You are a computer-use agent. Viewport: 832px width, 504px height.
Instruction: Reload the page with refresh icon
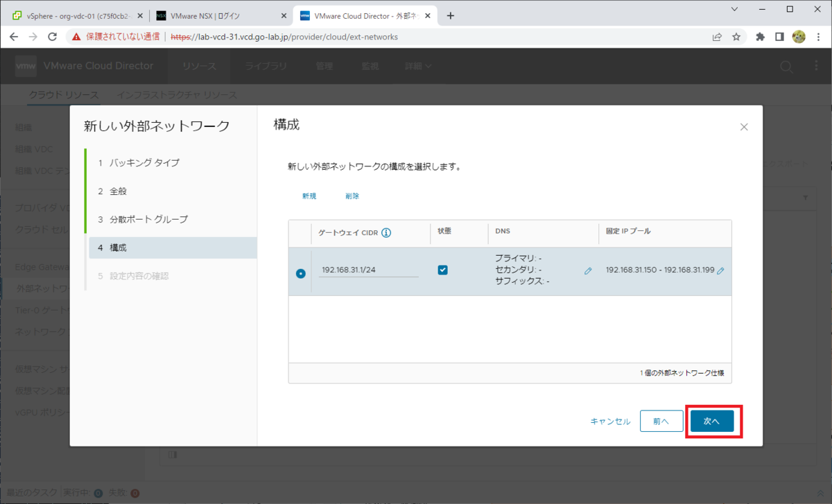pyautogui.click(x=52, y=37)
